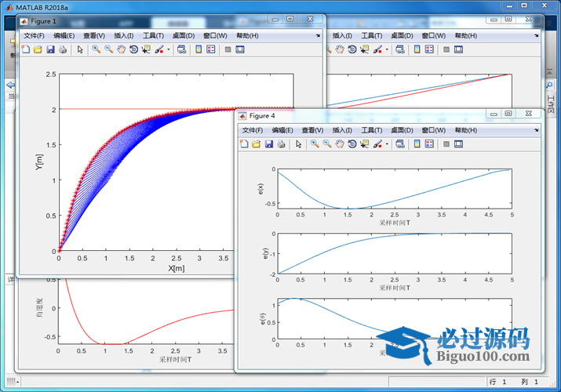Toggle Zoom Out tool in Figure 1
This screenshot has width=561, height=392.
coord(108,49)
